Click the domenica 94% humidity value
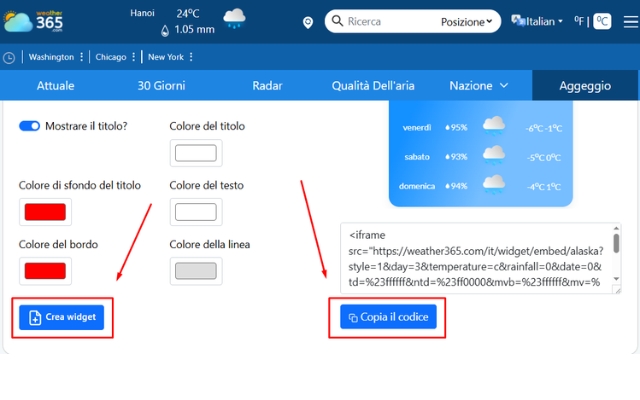 click(x=456, y=186)
